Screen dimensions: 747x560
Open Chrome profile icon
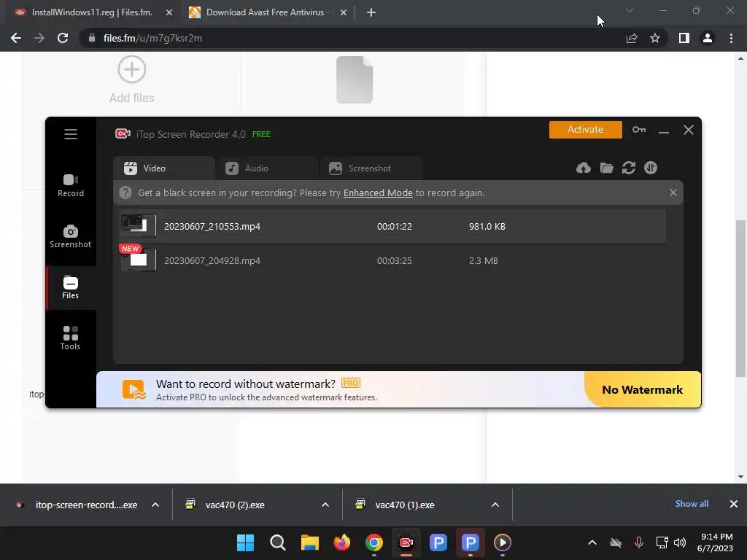click(708, 38)
